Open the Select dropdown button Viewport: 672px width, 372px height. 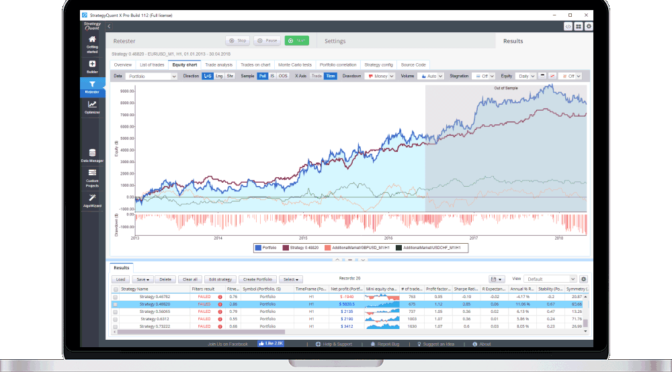click(291, 279)
